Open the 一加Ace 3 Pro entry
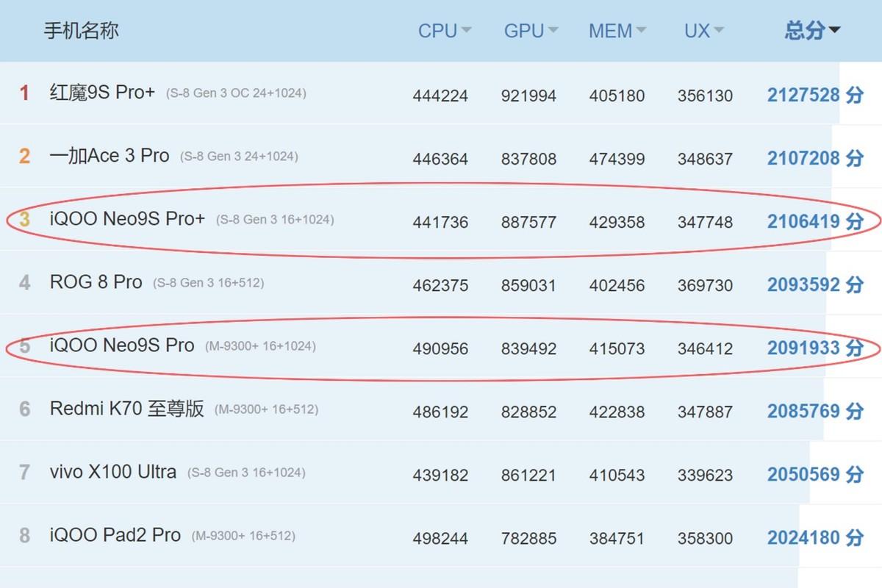The height and width of the screenshot is (588, 882). (110, 156)
